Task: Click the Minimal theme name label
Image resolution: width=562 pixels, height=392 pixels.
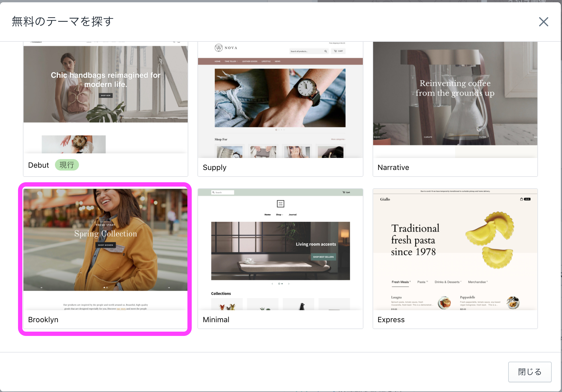Action: [x=216, y=320]
